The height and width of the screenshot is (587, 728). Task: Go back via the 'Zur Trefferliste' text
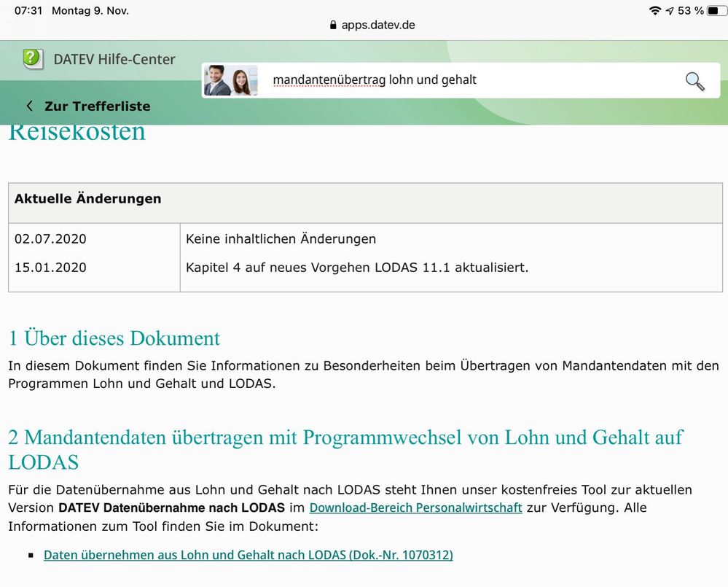click(97, 106)
